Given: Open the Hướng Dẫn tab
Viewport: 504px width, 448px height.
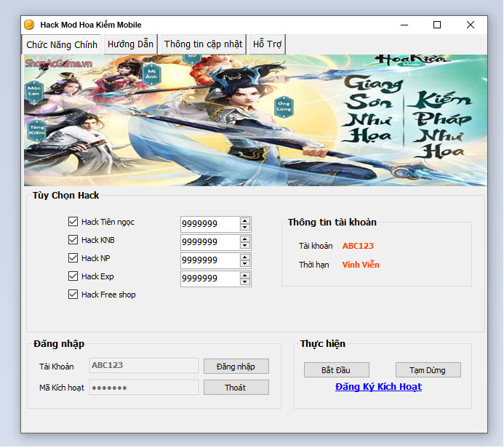Looking at the screenshot, I should pos(130,44).
